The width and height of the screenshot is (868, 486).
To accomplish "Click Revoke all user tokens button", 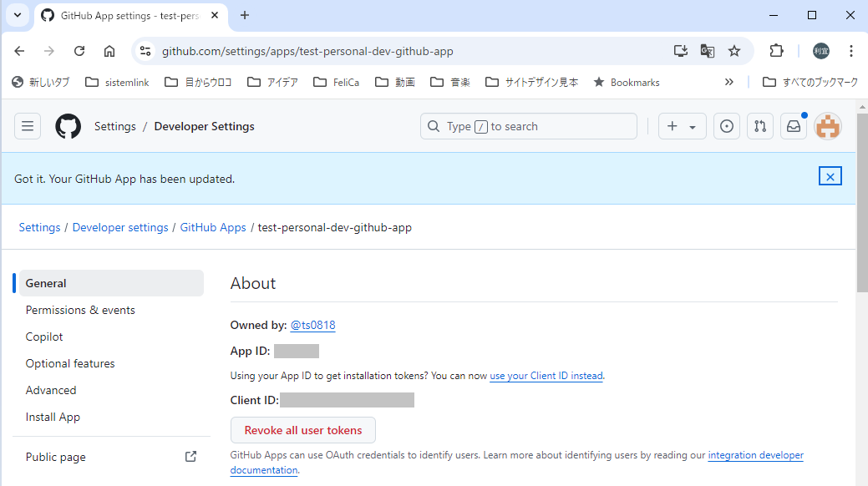I will (x=302, y=430).
